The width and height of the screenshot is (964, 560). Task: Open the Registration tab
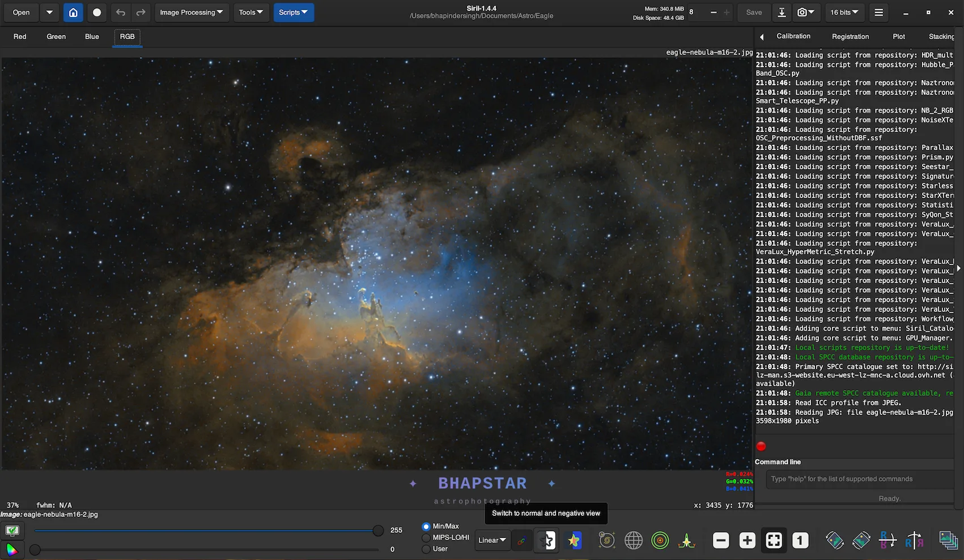pos(850,36)
